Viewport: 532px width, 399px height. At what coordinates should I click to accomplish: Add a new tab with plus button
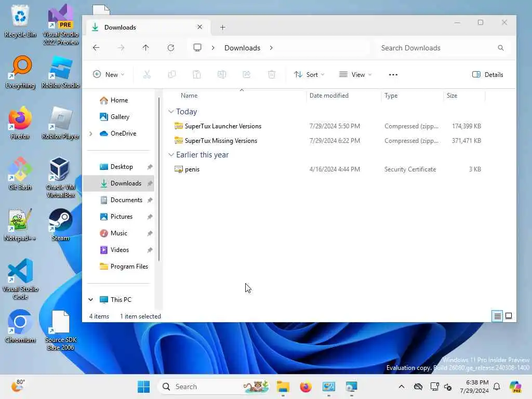222,28
